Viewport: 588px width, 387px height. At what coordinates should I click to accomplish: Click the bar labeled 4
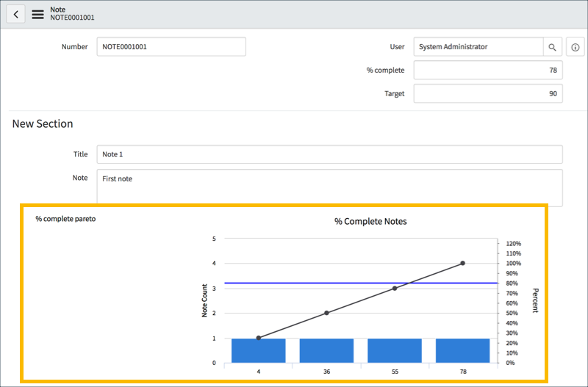click(259, 351)
